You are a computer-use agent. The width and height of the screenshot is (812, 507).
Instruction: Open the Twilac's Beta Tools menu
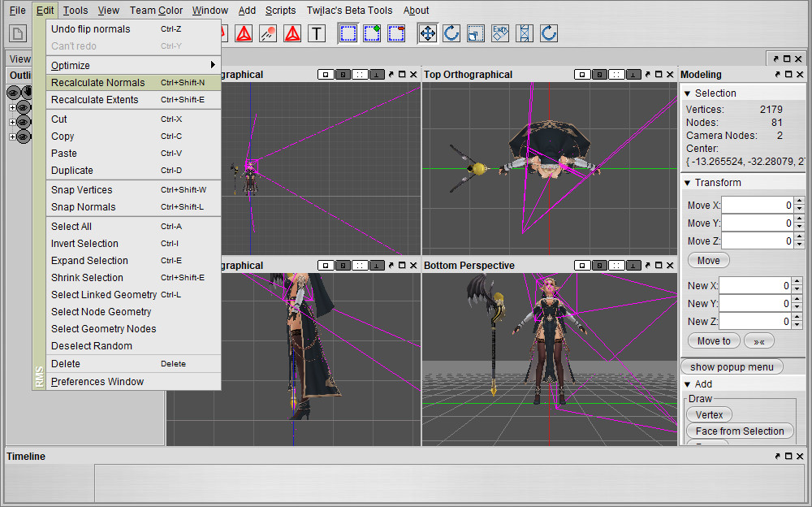click(x=349, y=11)
